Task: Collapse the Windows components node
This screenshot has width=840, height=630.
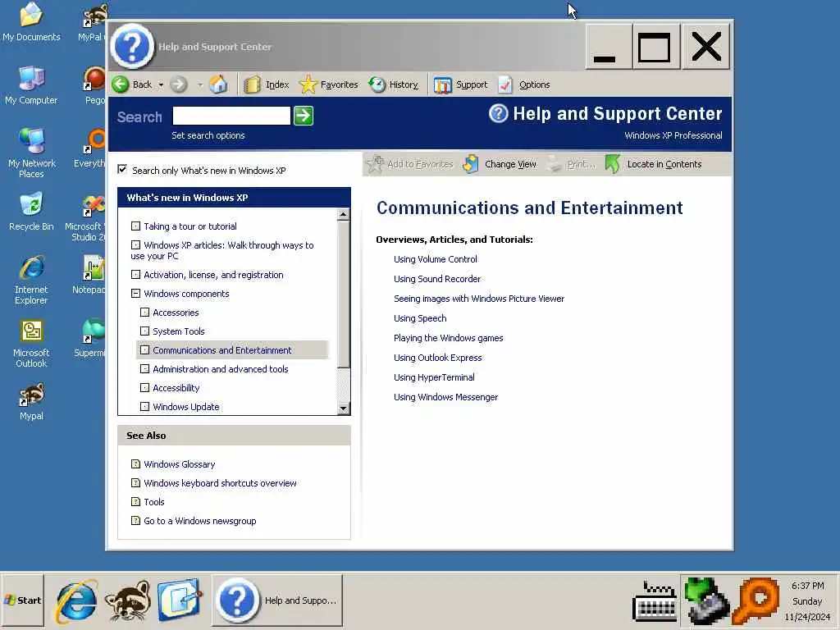Action: point(135,293)
